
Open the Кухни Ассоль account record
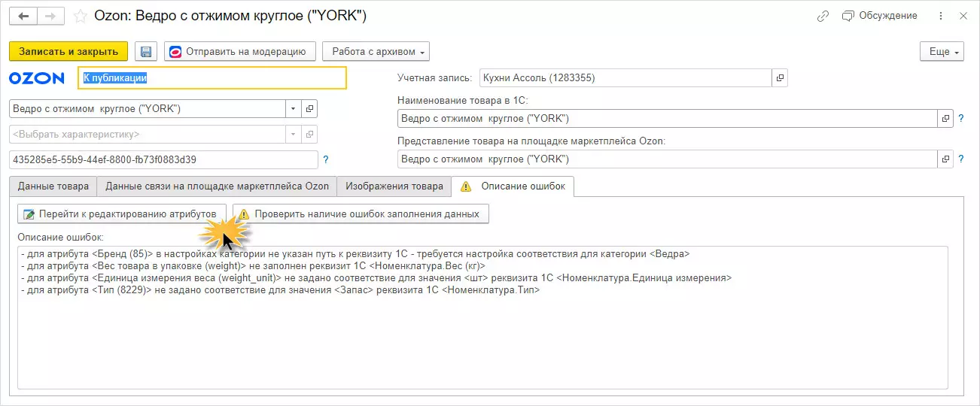(781, 77)
